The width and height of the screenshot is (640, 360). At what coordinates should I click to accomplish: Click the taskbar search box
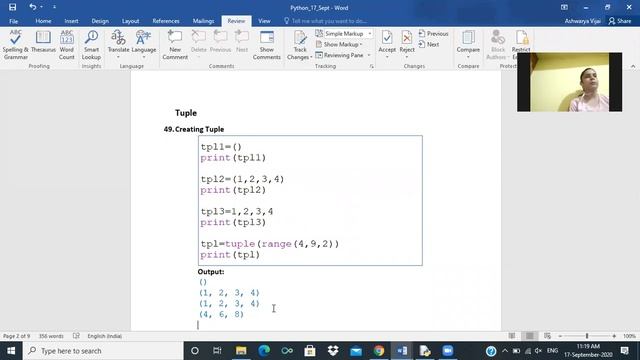(x=103, y=351)
